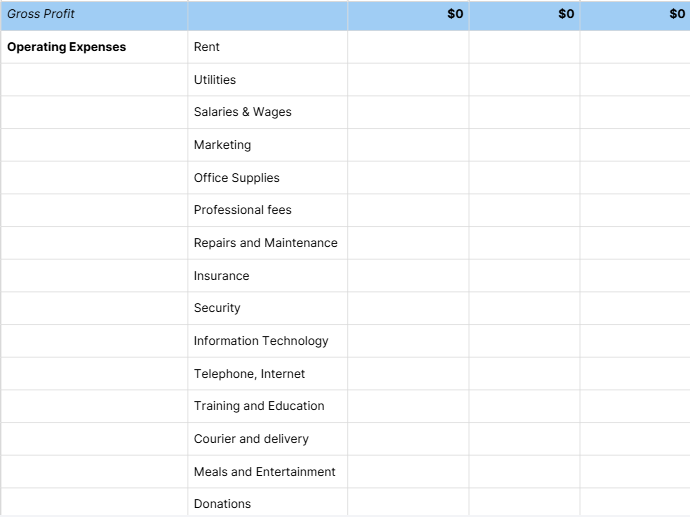
Task: Select the Training and Education cell
Action: (x=268, y=406)
